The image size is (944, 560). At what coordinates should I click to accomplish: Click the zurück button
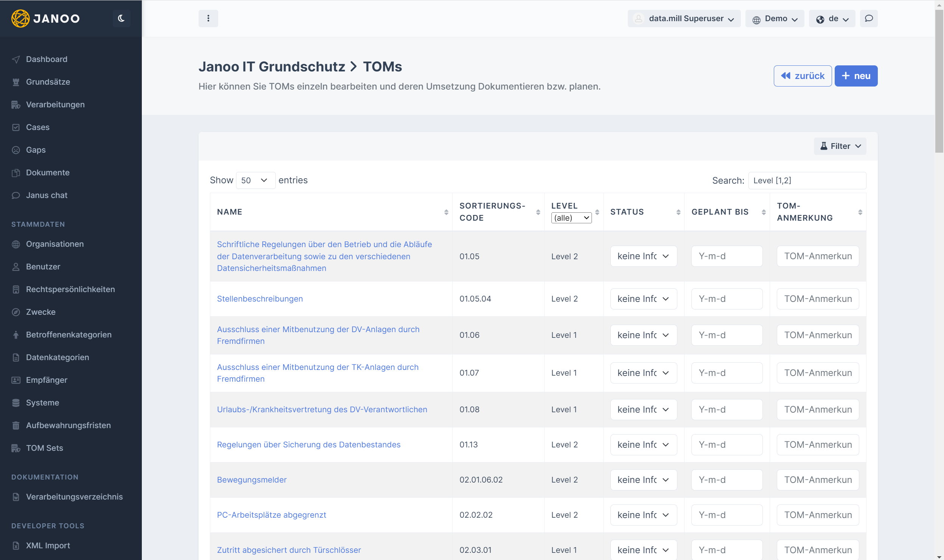(802, 76)
